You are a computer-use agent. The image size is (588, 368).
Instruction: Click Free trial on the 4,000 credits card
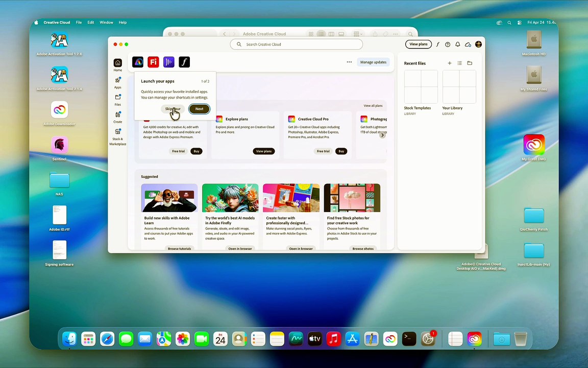coord(179,151)
